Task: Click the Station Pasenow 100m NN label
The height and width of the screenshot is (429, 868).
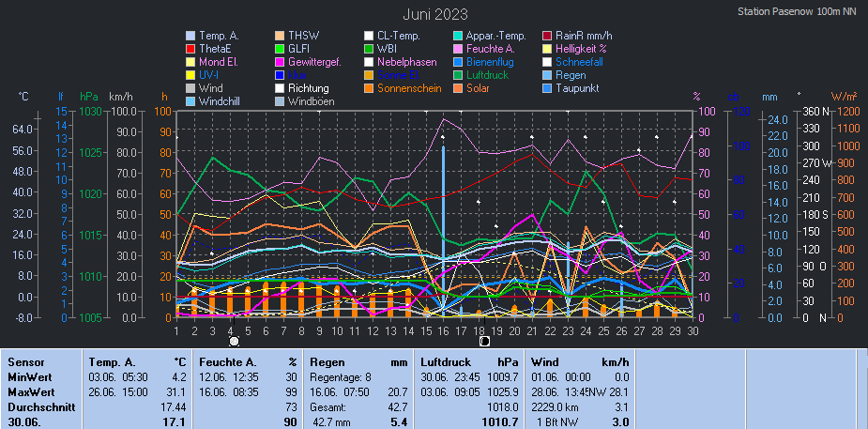Action: [x=797, y=11]
